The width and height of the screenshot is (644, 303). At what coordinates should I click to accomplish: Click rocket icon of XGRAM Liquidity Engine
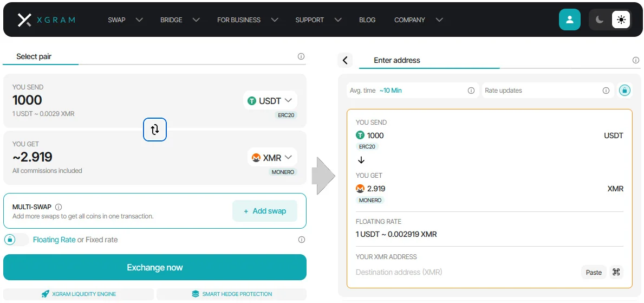click(45, 294)
